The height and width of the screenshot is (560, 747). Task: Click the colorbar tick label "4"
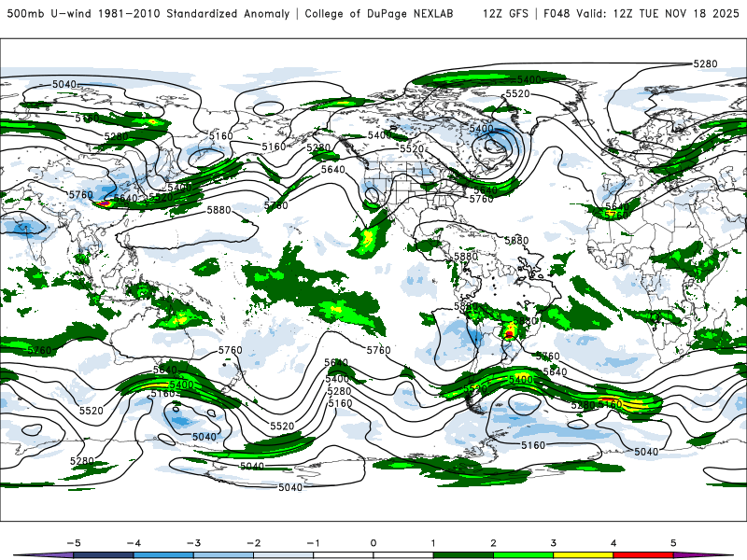click(613, 543)
